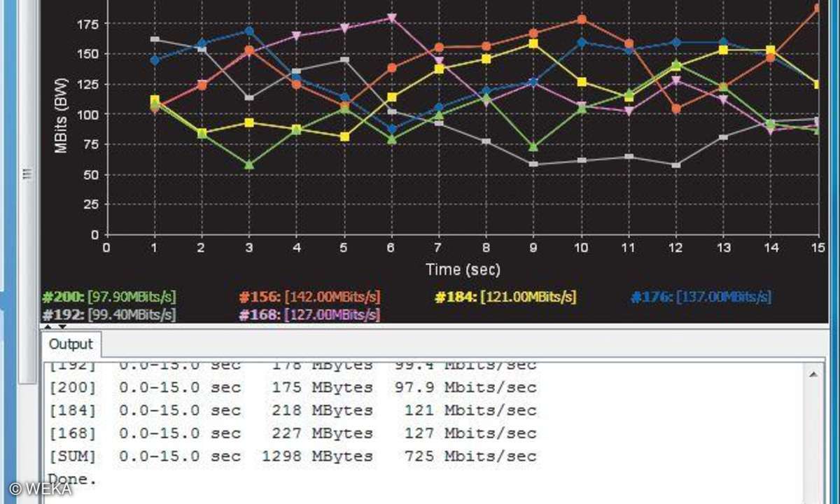Viewport: 840px width, 504px height.
Task: Click the 10 tick on the time axis
Action: 581,247
